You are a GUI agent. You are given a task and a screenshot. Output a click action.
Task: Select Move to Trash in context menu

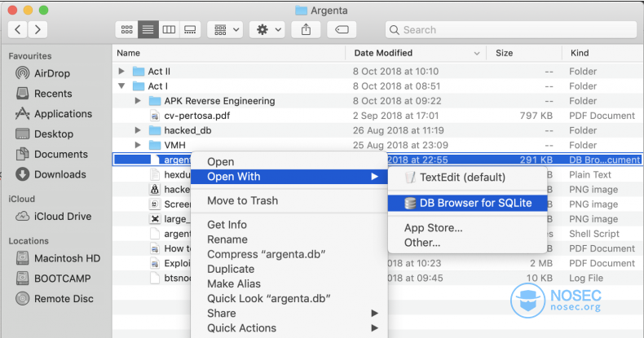click(242, 200)
